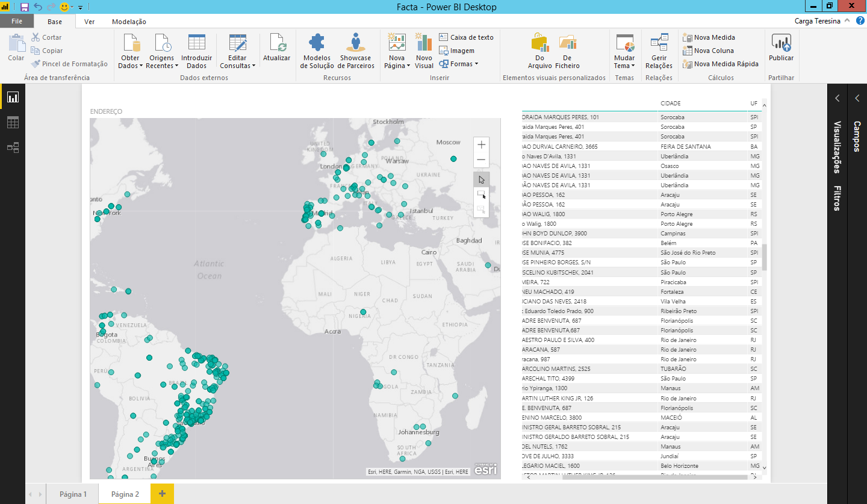
Task: Click Nova Coluna
Action: 708,51
